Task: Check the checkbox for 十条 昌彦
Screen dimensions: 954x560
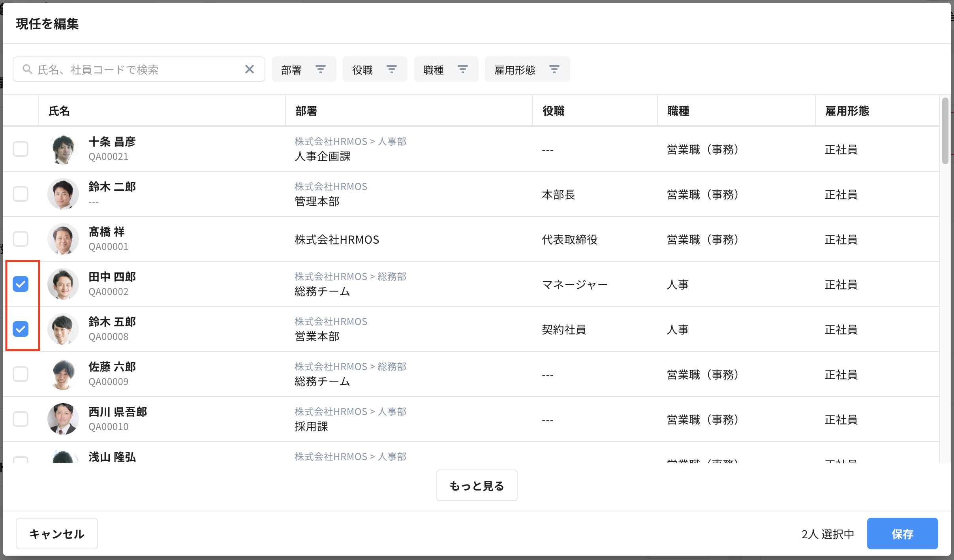Action: 21,149
